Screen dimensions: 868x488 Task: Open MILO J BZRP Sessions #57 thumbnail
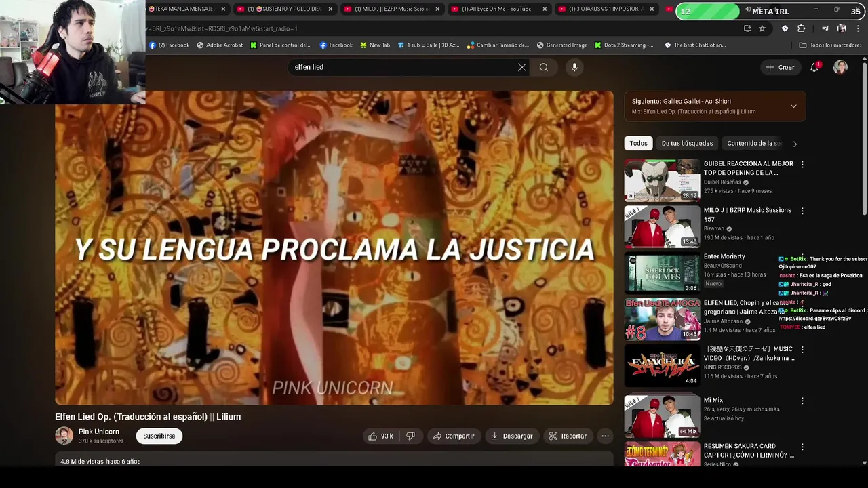tap(662, 226)
